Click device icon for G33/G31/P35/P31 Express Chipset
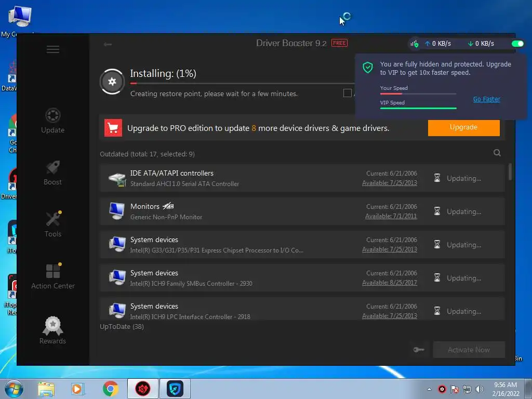Image resolution: width=532 pixels, height=399 pixels. [117, 244]
